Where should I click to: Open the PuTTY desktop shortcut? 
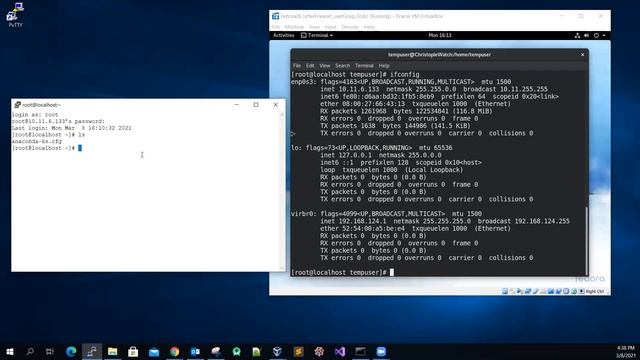15,15
